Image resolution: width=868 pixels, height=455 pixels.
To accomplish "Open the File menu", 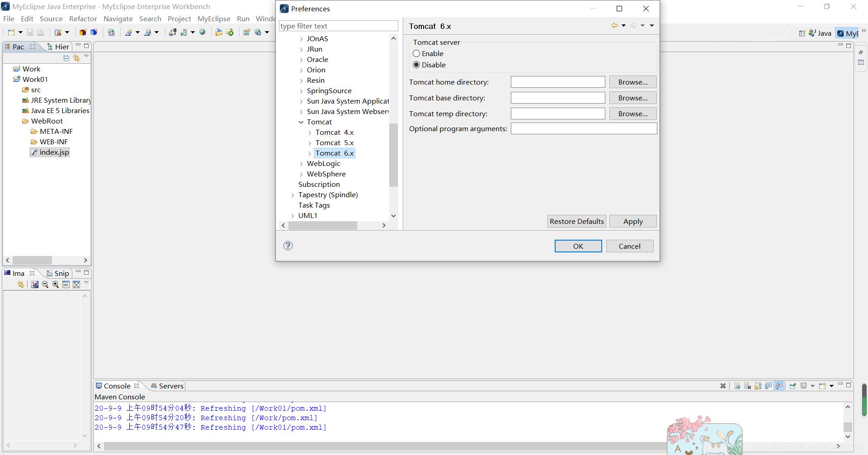I will point(9,19).
